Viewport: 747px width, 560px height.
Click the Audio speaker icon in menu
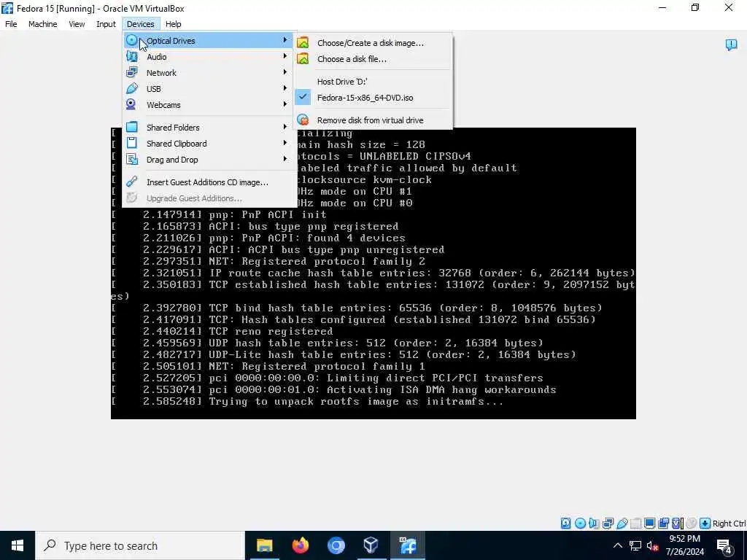tap(132, 57)
